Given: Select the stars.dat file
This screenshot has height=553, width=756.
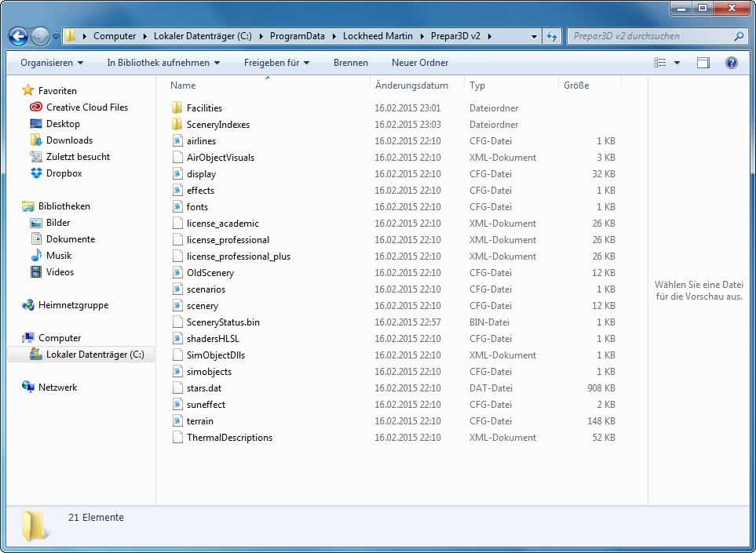Looking at the screenshot, I should tap(203, 388).
